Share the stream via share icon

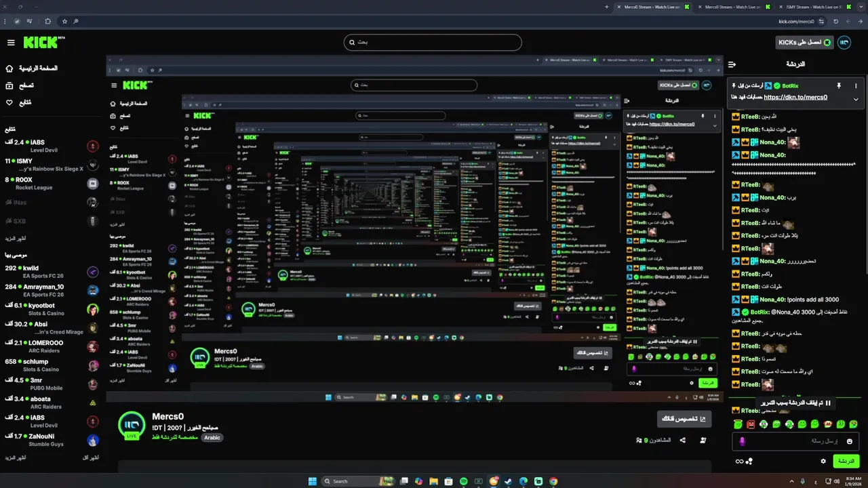pos(682,441)
